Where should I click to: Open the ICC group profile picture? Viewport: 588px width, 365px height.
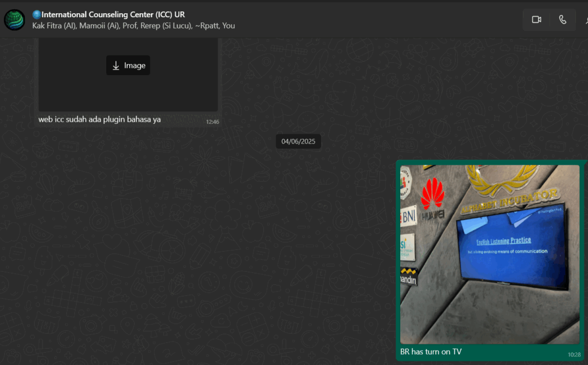(14, 20)
